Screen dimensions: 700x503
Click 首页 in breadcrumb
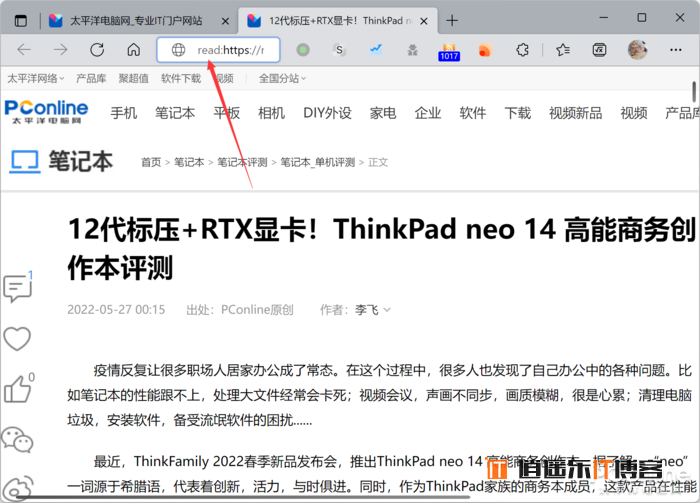[151, 162]
